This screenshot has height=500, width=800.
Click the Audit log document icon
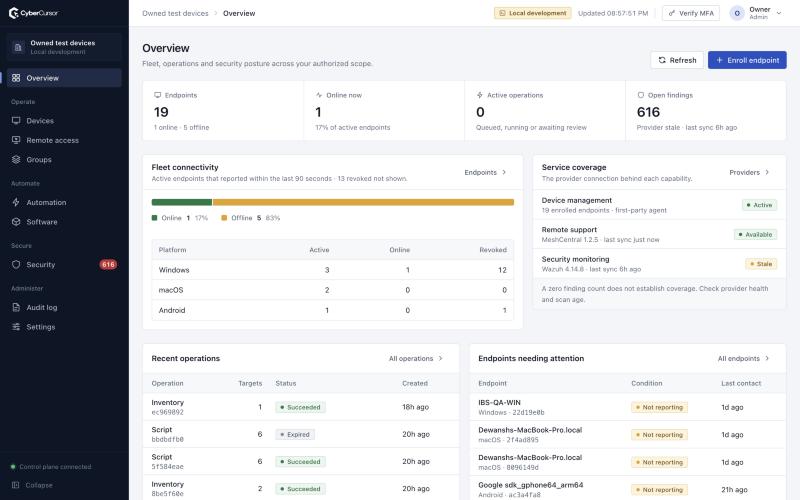(x=16, y=308)
